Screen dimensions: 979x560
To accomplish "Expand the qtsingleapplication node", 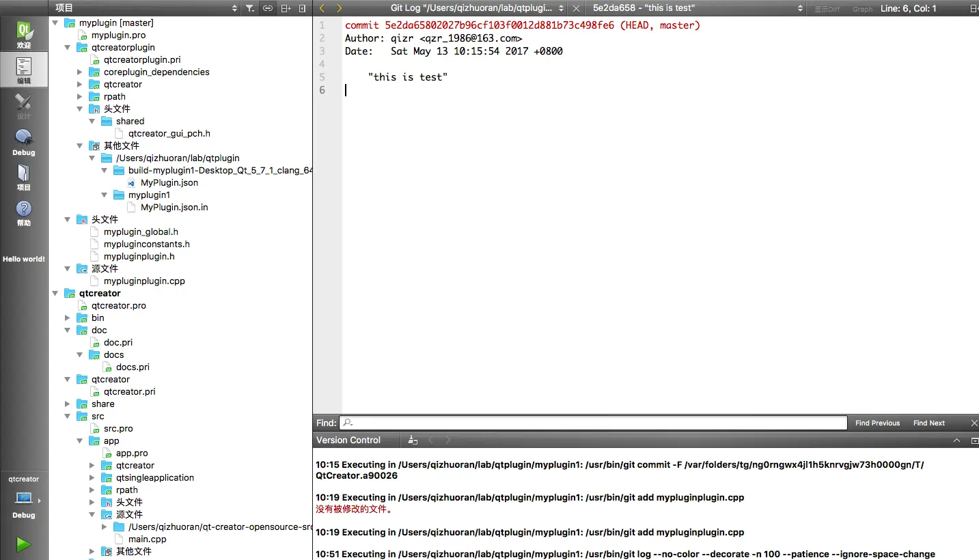I will 92,477.
